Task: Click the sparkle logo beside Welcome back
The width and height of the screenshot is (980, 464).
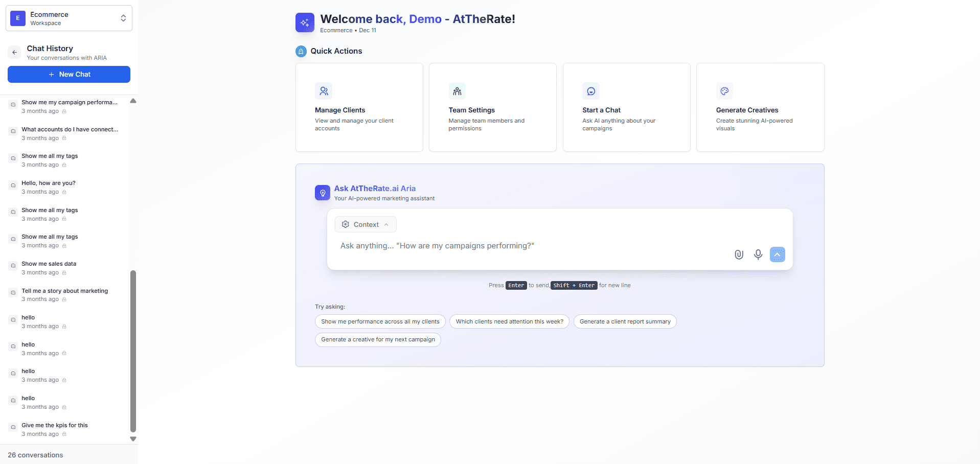Action: pyautogui.click(x=305, y=22)
